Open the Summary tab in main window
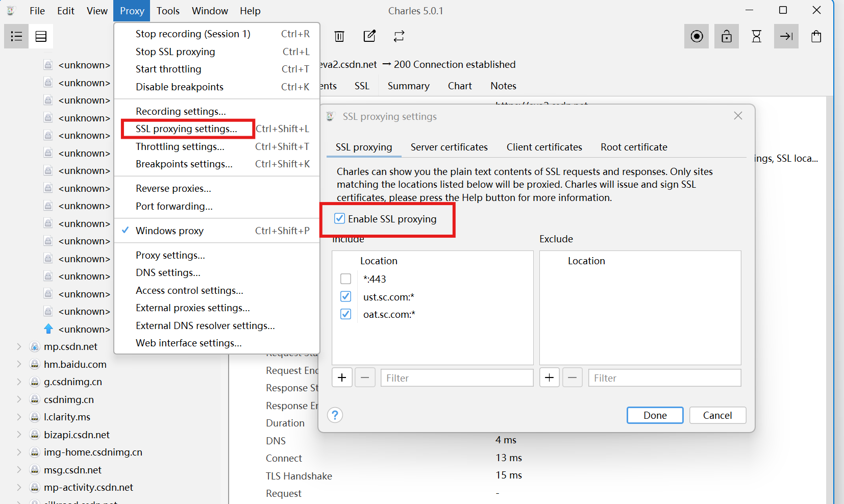844x504 pixels. point(408,86)
